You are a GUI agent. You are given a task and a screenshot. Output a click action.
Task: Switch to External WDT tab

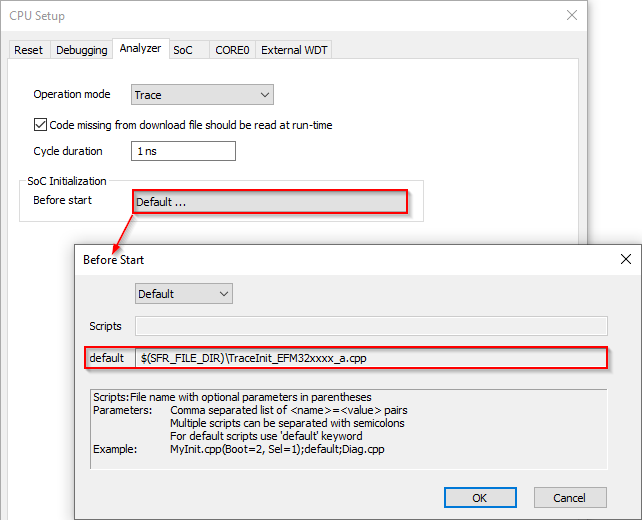[294, 50]
